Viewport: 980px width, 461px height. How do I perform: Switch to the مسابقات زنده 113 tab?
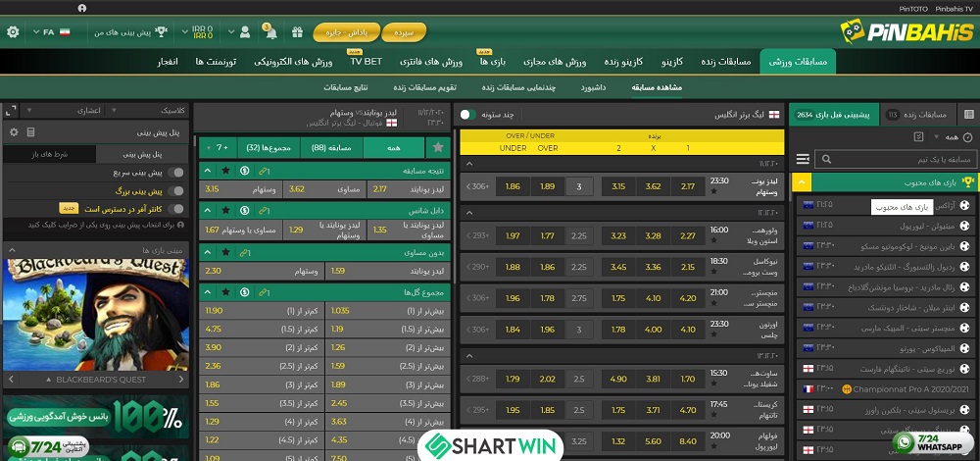tap(918, 115)
